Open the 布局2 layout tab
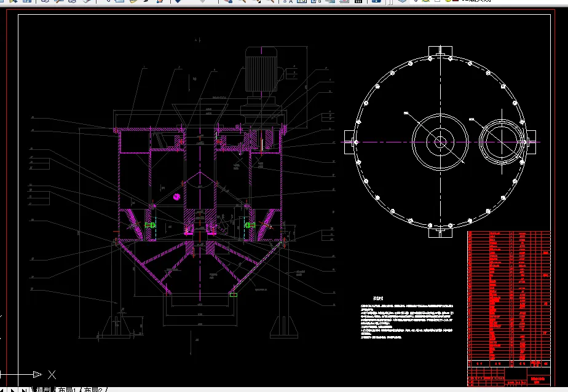Viewport: 568px width, 392px height. point(93,390)
